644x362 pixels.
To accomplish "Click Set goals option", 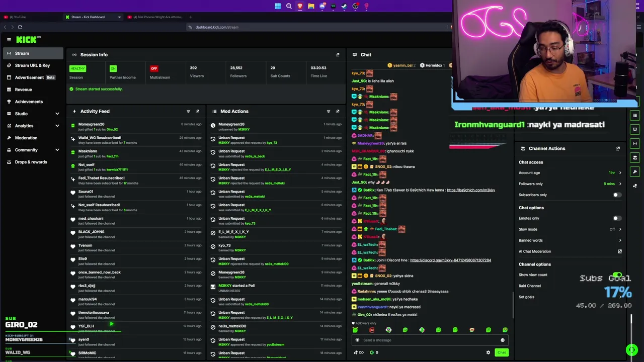I will click(527, 297).
